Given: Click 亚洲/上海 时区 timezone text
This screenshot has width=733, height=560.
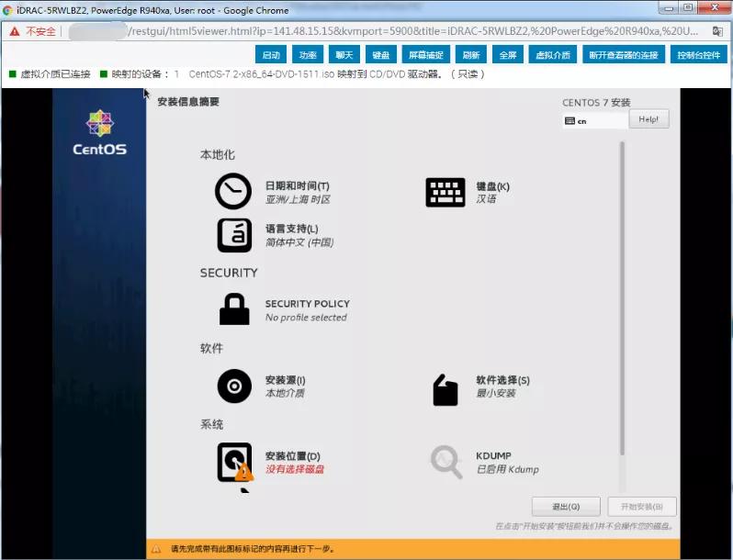Looking at the screenshot, I should pyautogui.click(x=298, y=199).
